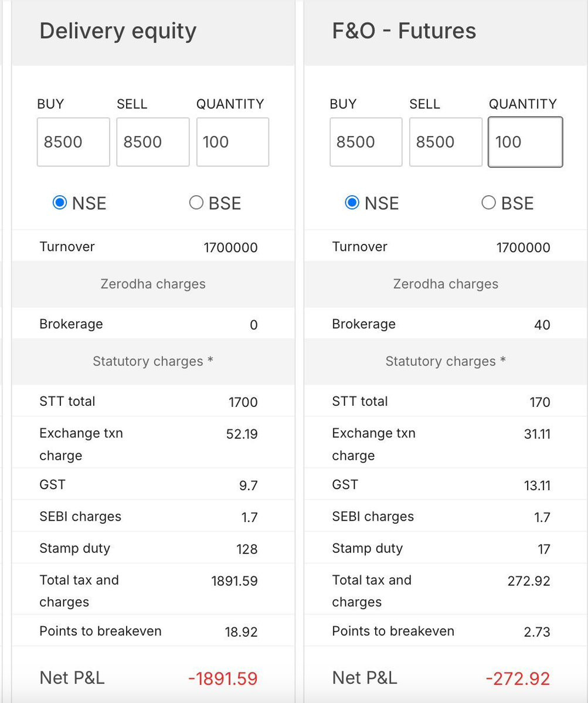Focus the QUANTITY field under F&O - Futures

click(525, 142)
